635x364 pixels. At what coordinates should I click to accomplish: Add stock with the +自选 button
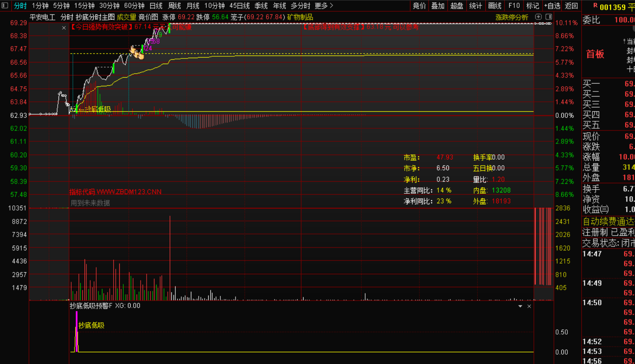552,6
